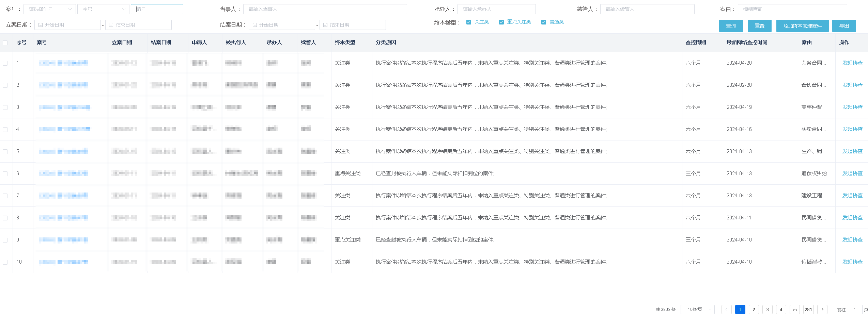The image size is (868, 317).
Task: Click 发起协查 link in row 1
Action: (x=852, y=63)
